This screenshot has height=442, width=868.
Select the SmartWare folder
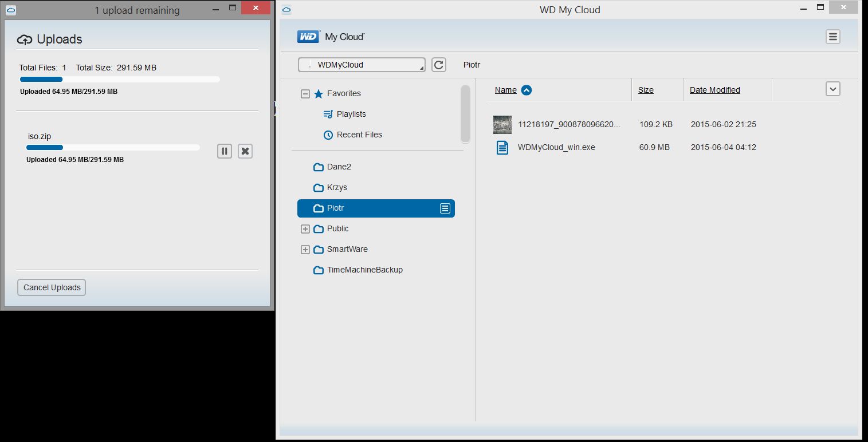(347, 249)
